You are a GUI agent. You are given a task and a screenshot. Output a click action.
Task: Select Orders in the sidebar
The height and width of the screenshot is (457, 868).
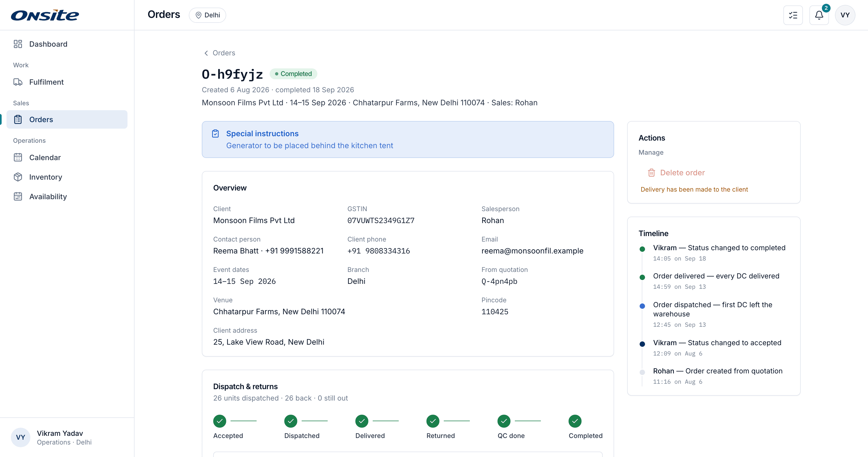pyautogui.click(x=67, y=119)
